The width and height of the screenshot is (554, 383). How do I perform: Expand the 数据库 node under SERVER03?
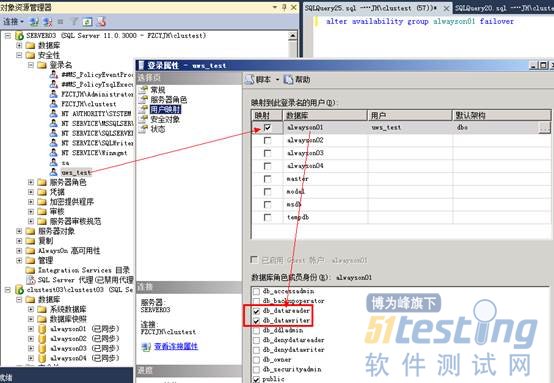click(19, 45)
